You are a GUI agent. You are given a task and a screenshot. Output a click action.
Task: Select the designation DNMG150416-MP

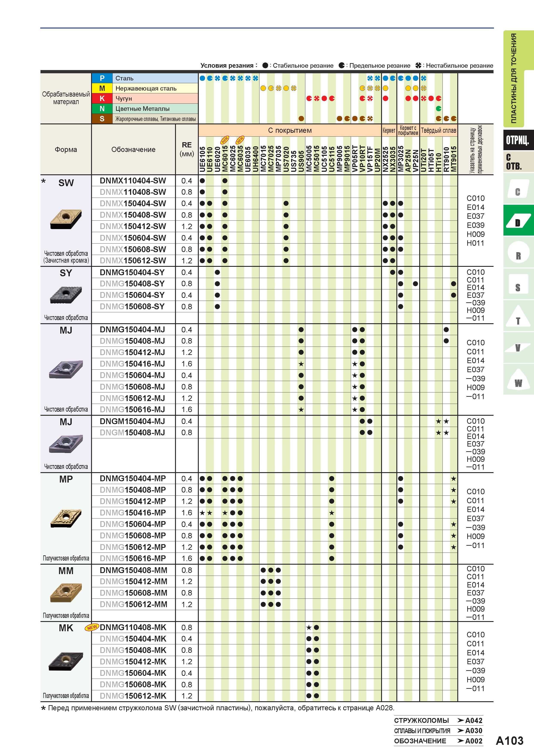(x=133, y=513)
